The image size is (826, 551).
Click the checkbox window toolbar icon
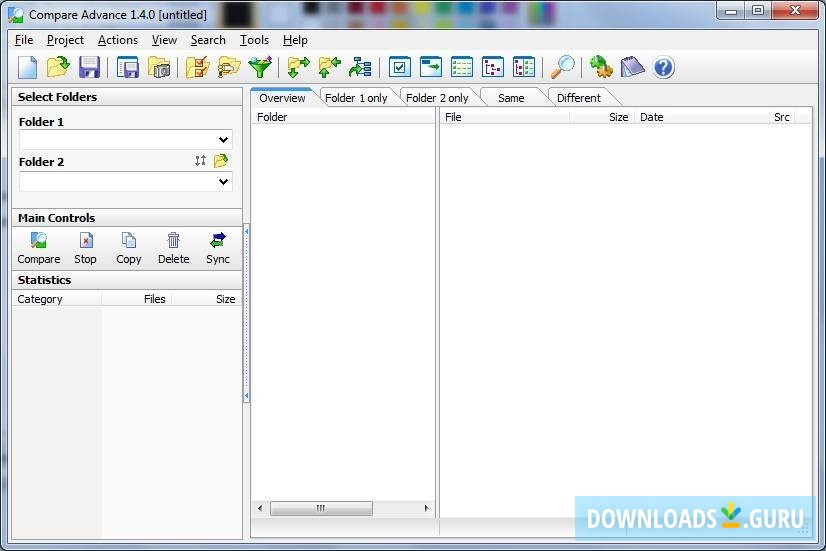point(399,67)
